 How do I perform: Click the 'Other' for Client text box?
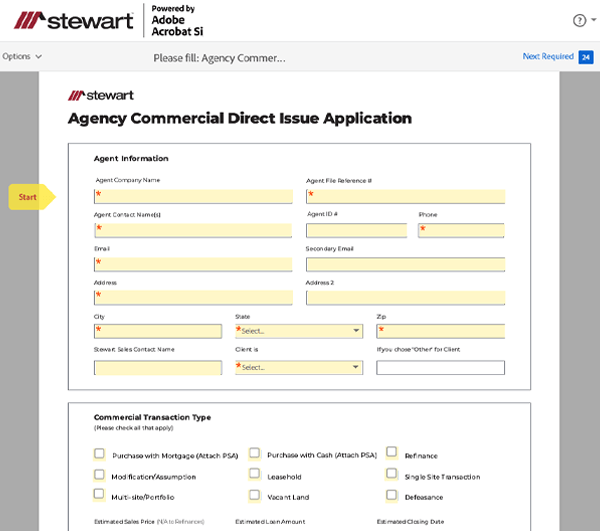(440, 368)
